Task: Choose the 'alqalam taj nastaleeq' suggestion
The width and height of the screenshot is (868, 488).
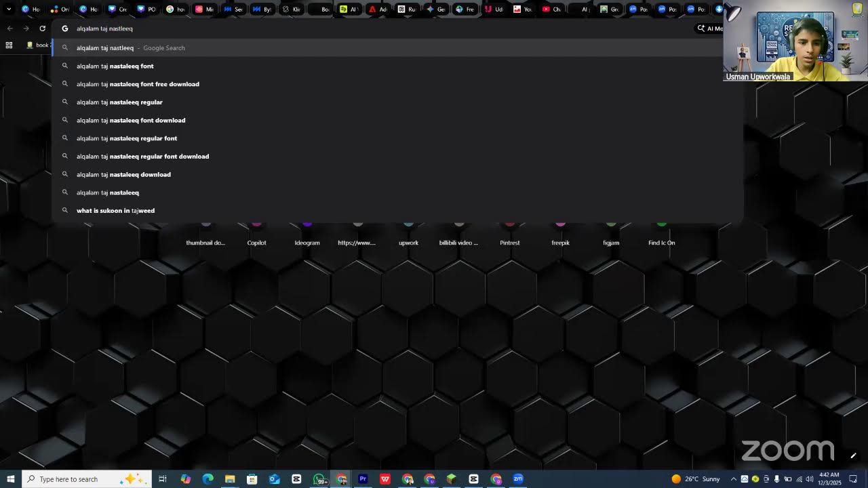Action: tap(397, 192)
